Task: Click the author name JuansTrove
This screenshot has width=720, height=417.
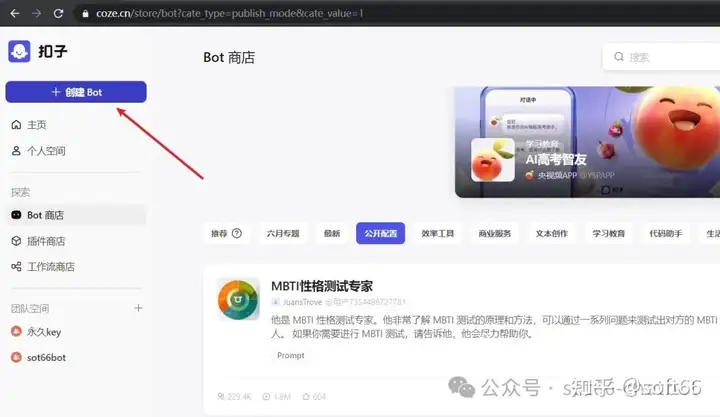Action: click(x=303, y=302)
